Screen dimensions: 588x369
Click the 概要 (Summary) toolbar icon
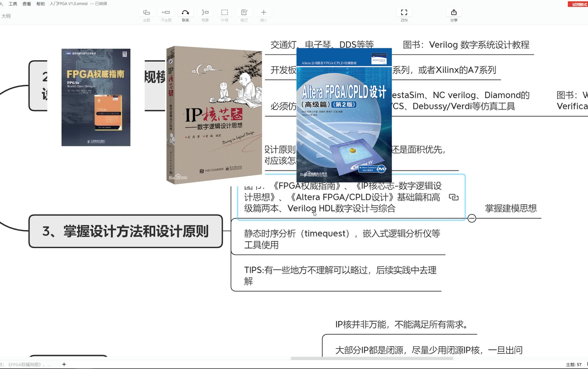(x=205, y=12)
